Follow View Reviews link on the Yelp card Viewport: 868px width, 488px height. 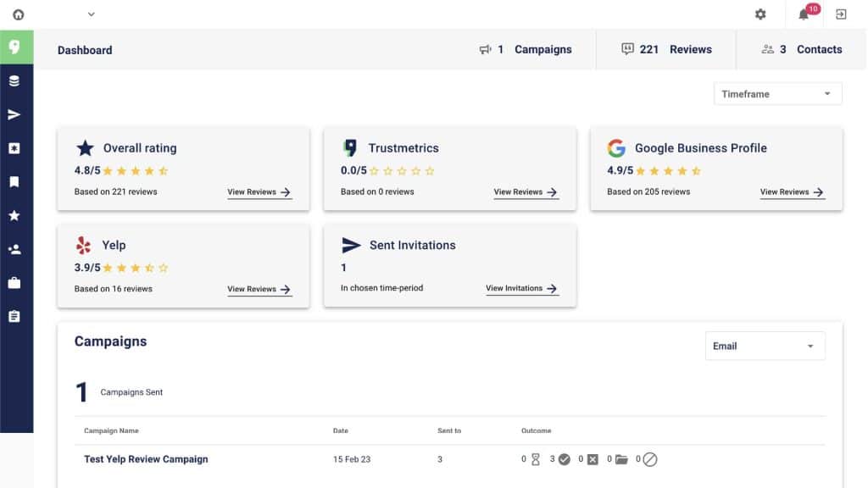pos(259,290)
